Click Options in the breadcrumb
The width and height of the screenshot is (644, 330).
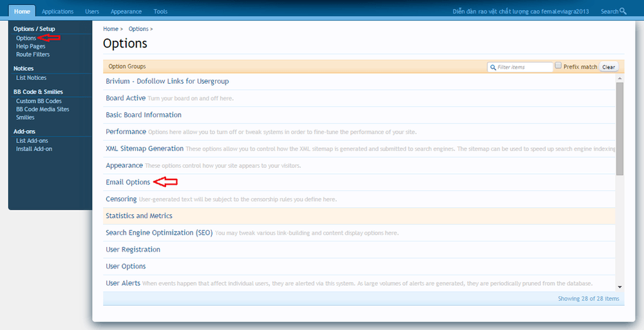tap(138, 29)
